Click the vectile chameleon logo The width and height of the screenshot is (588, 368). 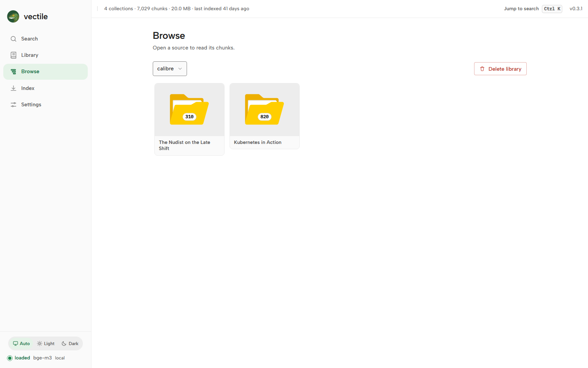click(x=13, y=16)
